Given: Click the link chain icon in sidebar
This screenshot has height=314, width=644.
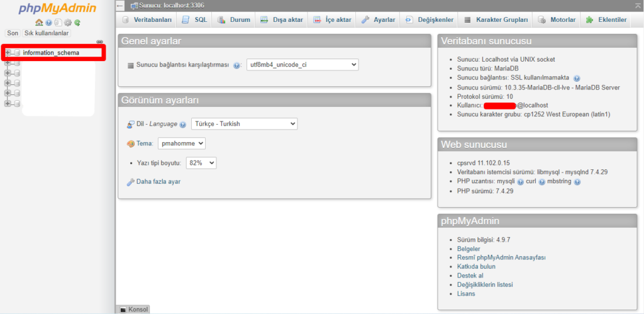Looking at the screenshot, I should coord(99,42).
